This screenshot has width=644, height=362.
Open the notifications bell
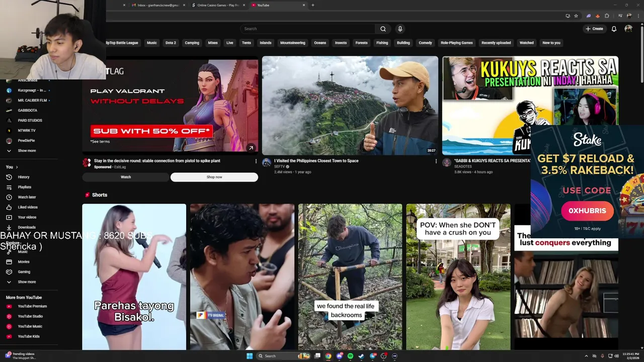pos(614,29)
